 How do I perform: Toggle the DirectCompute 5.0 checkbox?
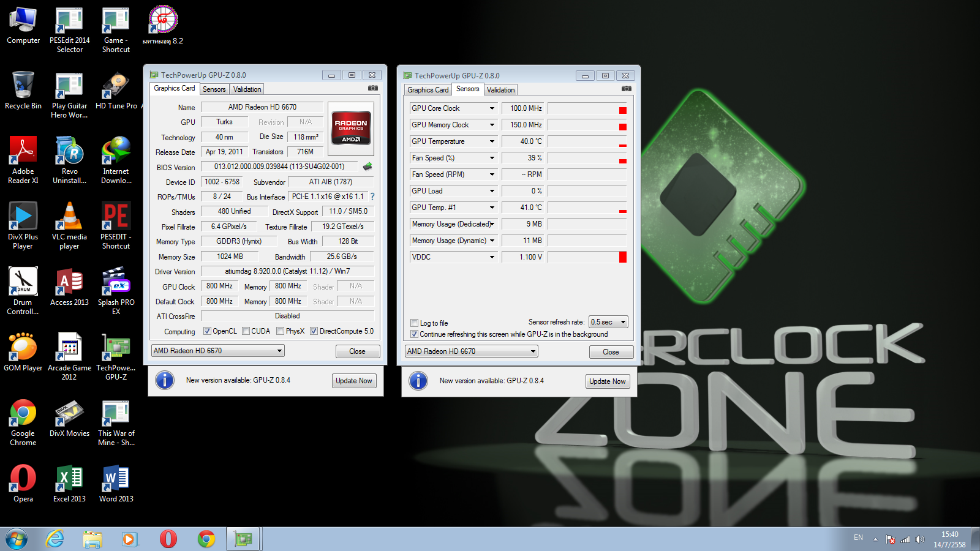(314, 331)
